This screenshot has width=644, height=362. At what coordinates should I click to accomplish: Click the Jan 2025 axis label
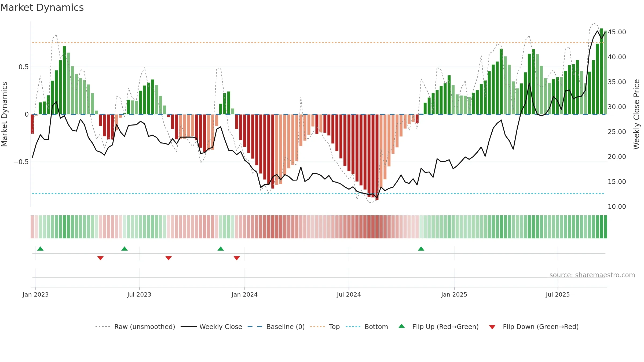click(x=454, y=294)
